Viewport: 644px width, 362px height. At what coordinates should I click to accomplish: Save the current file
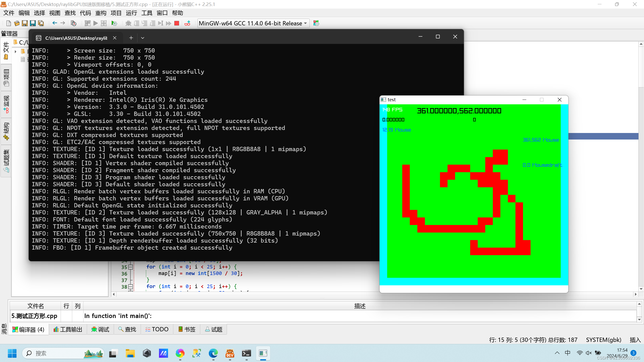tap(25, 23)
